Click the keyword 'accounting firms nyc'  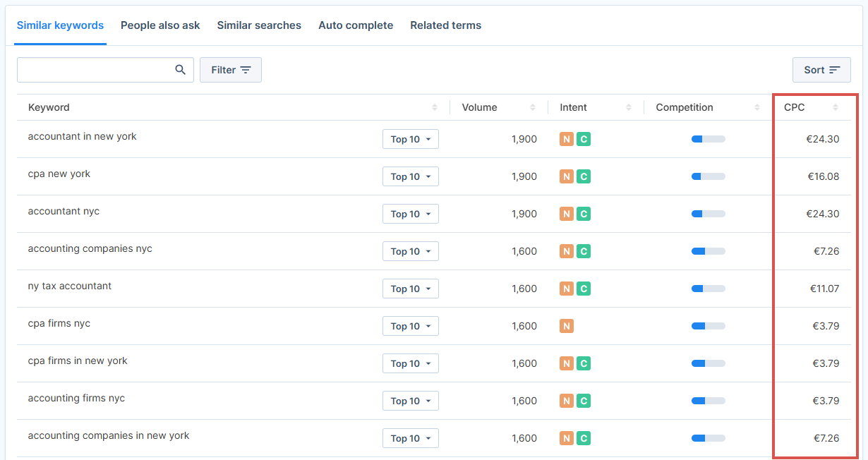coord(76,398)
